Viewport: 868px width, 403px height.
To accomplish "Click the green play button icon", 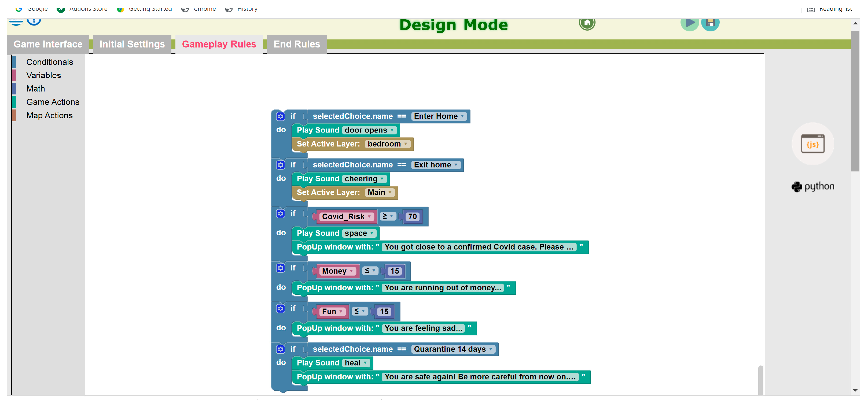I will point(689,23).
